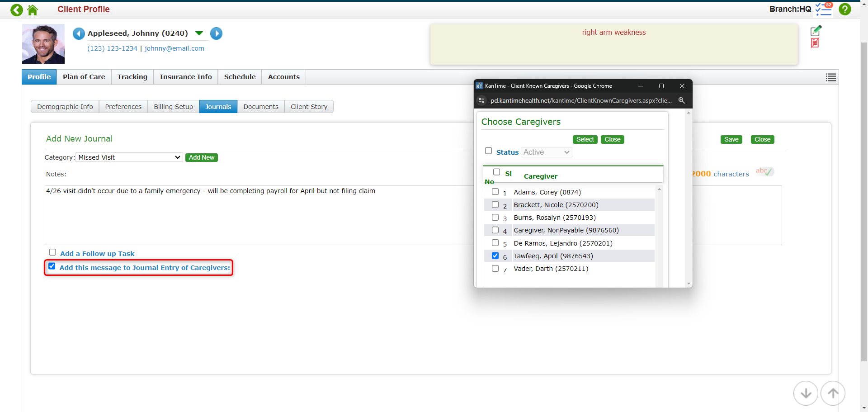Uncheck caregiver Tawfeeq, April checkbox
The width and height of the screenshot is (868, 412).
pos(495,256)
